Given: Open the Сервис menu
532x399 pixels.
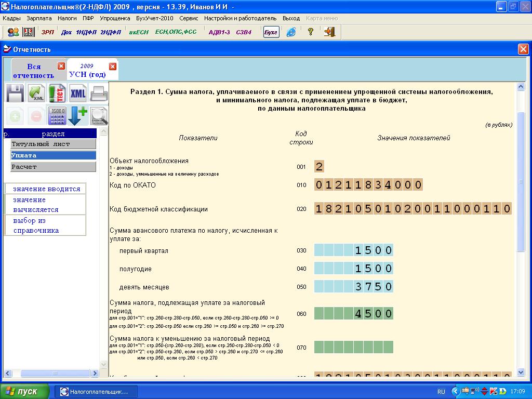Looking at the screenshot, I should (189, 18).
